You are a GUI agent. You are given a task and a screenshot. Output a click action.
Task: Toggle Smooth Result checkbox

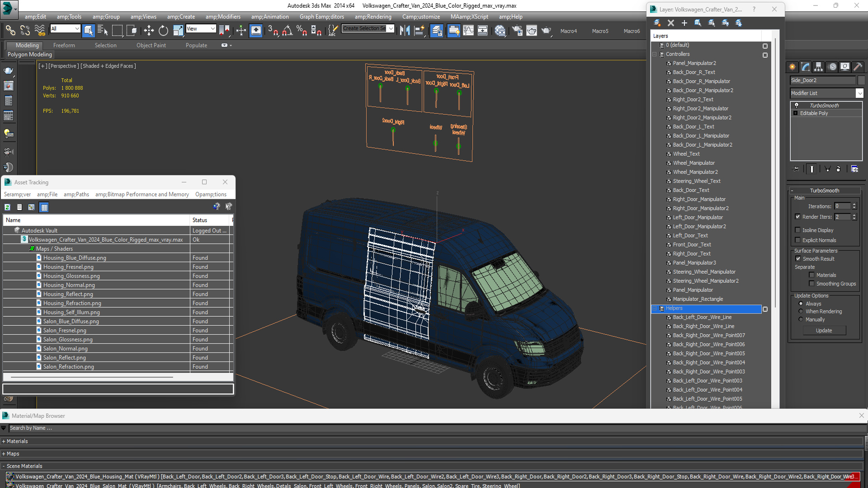[798, 259]
